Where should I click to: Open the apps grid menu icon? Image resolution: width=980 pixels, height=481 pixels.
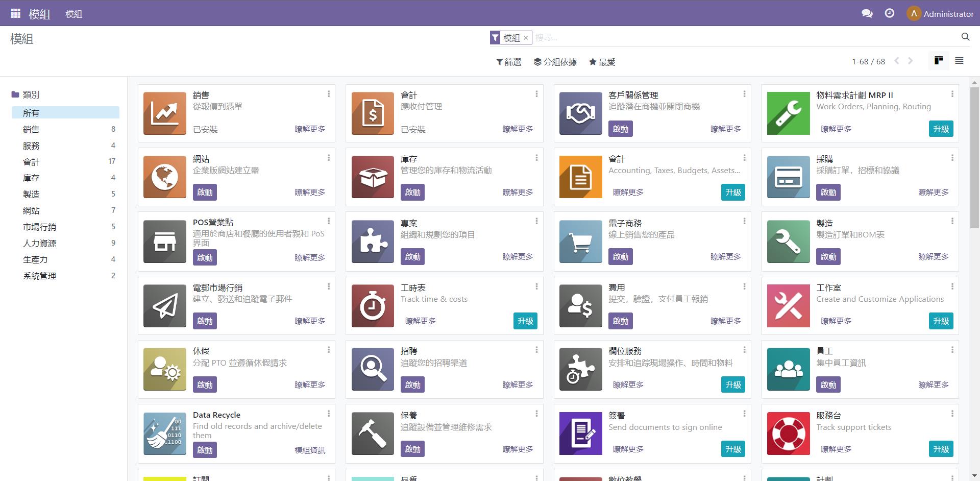pyautogui.click(x=15, y=13)
